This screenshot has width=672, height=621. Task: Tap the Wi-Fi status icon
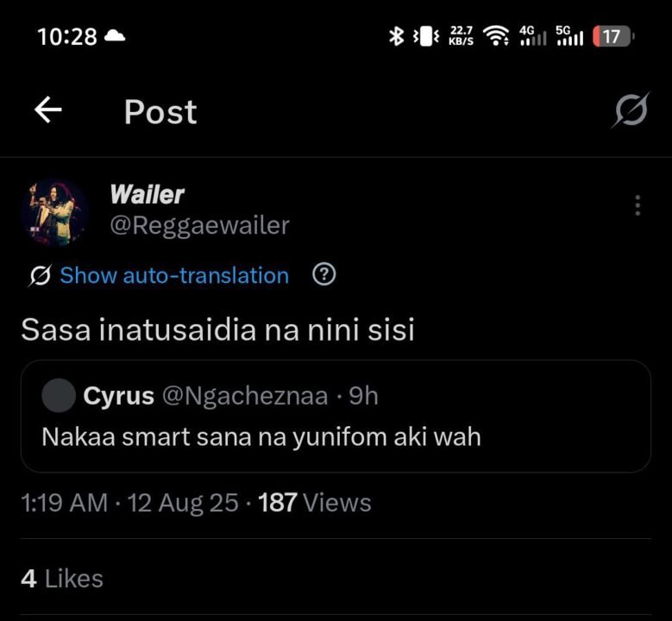[495, 36]
